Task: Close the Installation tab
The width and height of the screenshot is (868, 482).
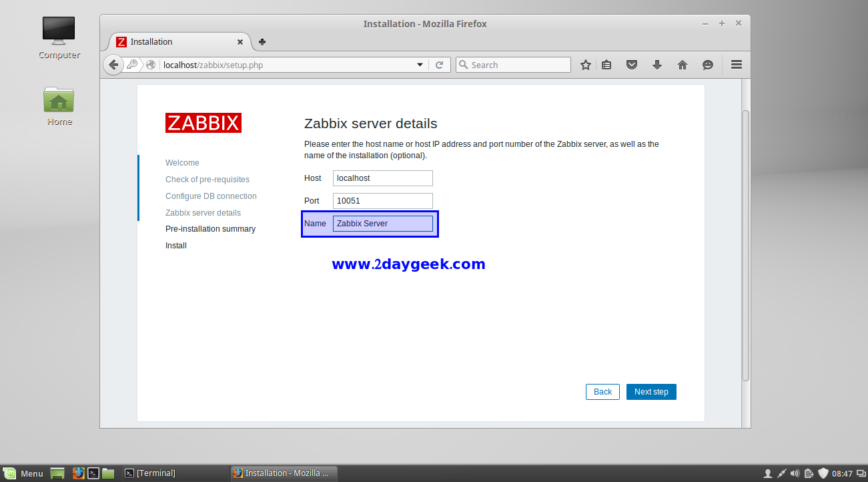Action: (240, 41)
